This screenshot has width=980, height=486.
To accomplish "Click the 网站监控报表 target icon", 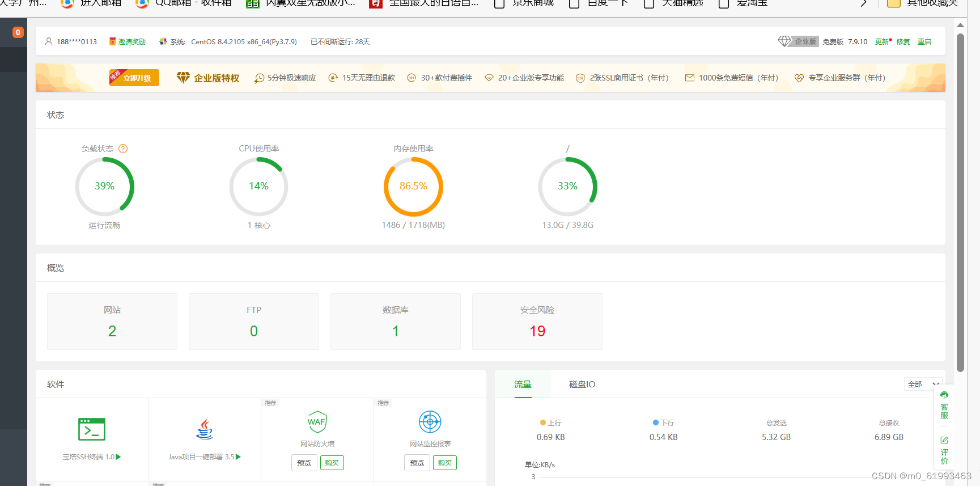I will [430, 422].
